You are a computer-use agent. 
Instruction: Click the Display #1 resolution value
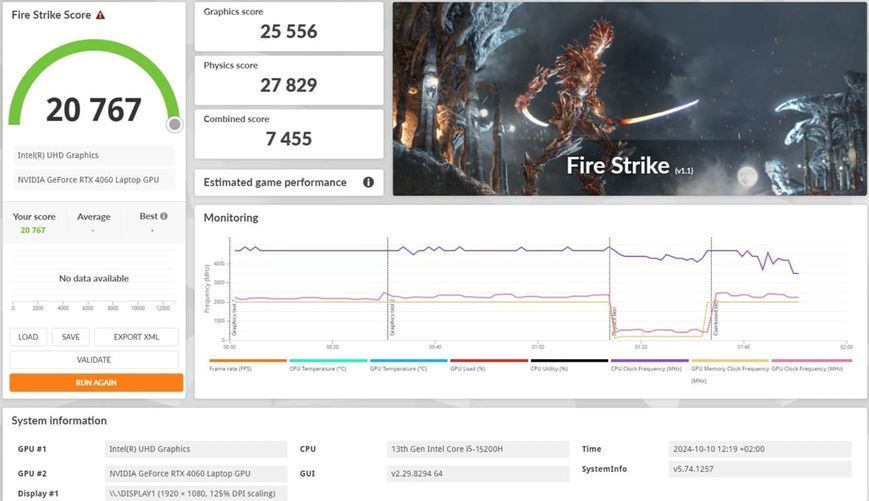point(196,493)
